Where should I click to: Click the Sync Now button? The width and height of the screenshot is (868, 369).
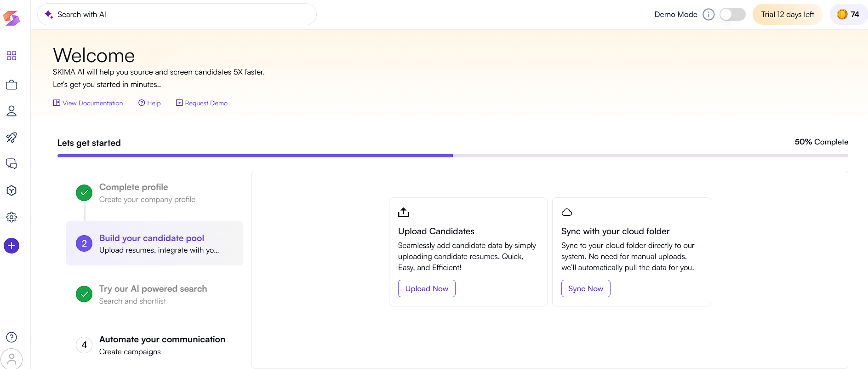tap(585, 288)
